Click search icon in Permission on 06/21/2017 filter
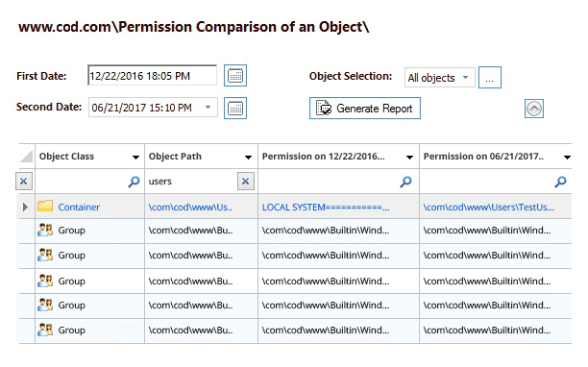 coord(560,182)
